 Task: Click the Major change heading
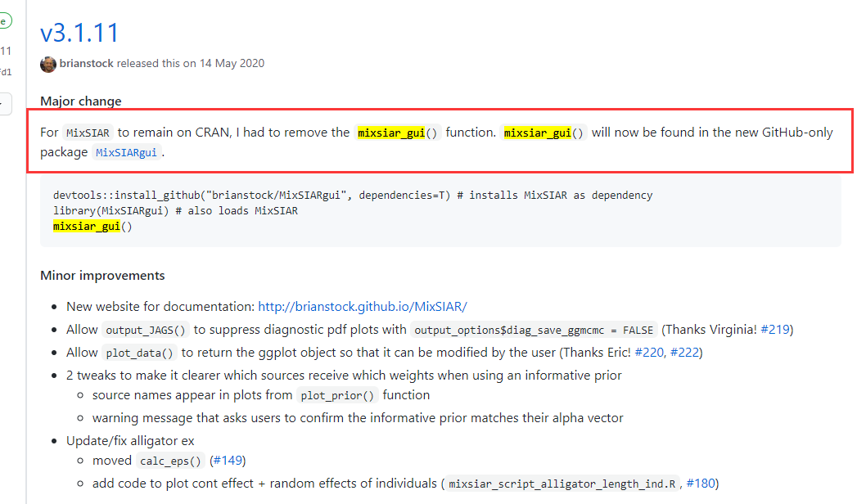click(81, 101)
